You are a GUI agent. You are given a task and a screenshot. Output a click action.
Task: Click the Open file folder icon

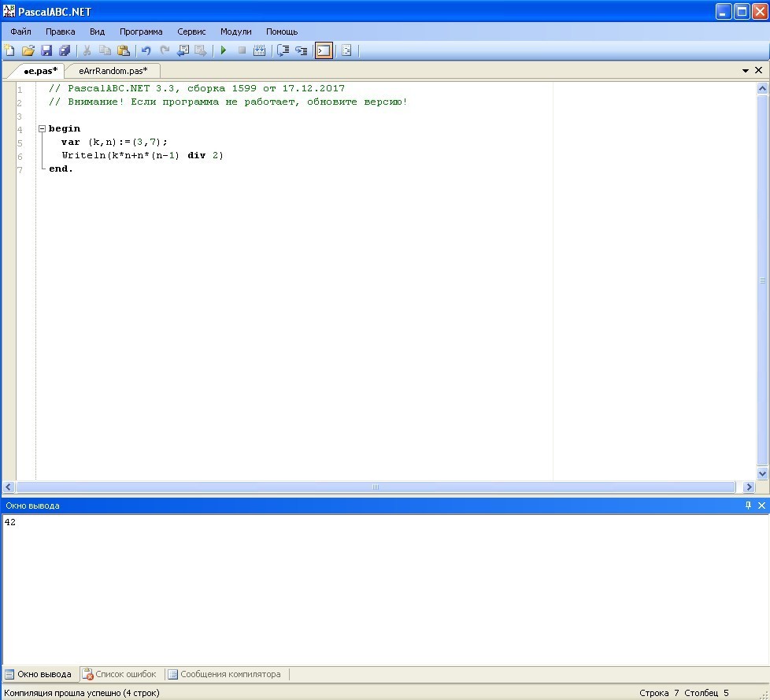[28, 50]
